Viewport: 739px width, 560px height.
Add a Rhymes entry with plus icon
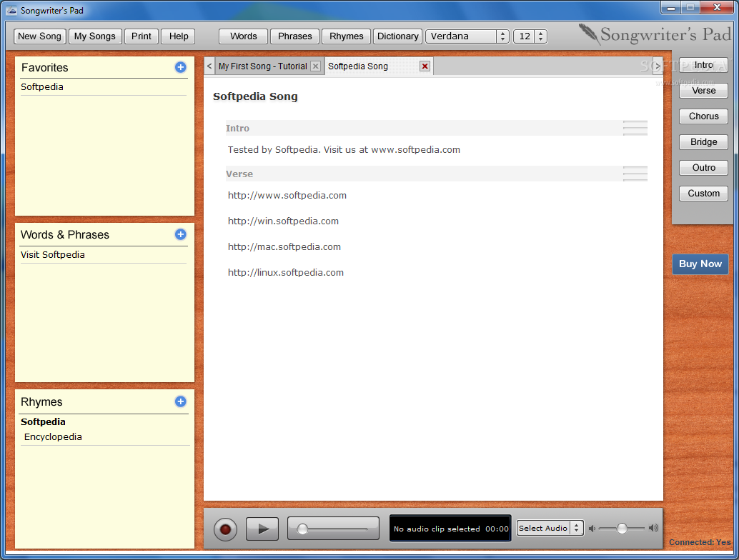181,401
